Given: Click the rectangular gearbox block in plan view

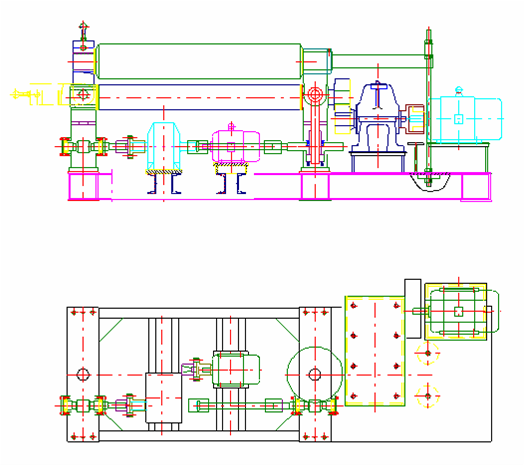Looking at the screenshot, I should point(164,398).
